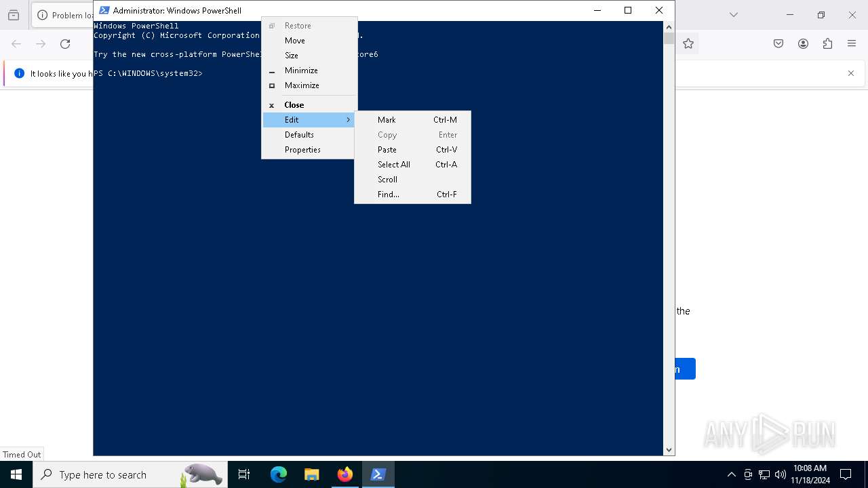Click the Meet Now tray icon

748,474
